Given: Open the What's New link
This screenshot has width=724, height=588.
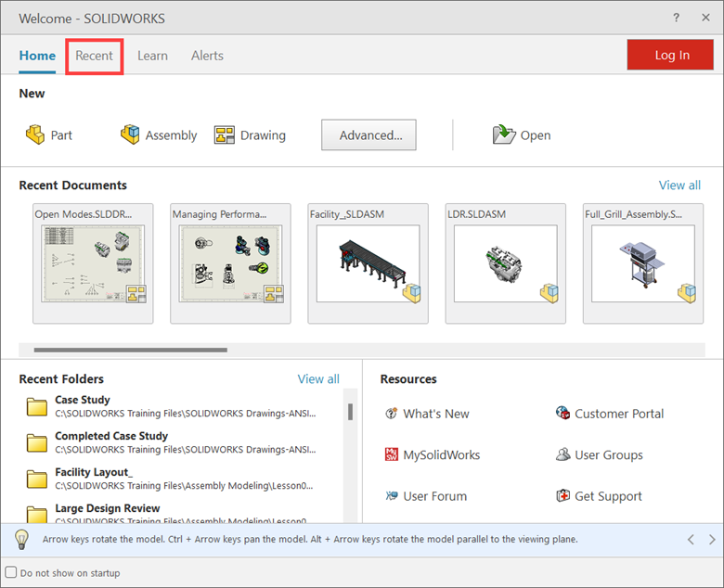Looking at the screenshot, I should [x=436, y=414].
